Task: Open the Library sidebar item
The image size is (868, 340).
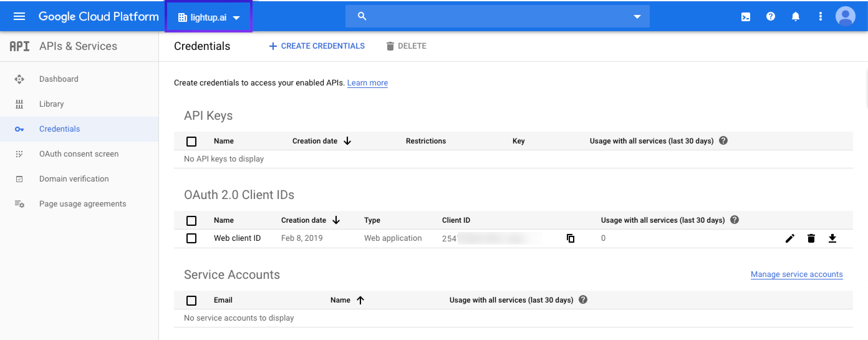Action: click(x=51, y=104)
